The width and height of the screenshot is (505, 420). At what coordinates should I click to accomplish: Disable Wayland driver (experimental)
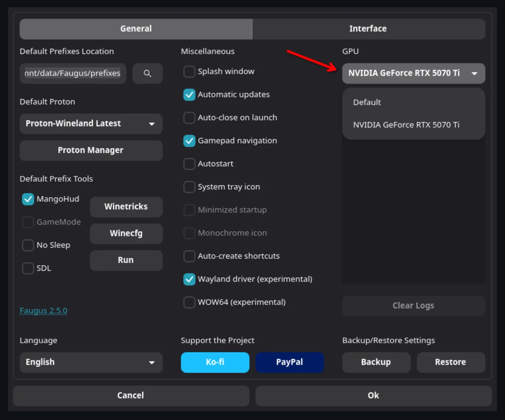[x=189, y=279]
